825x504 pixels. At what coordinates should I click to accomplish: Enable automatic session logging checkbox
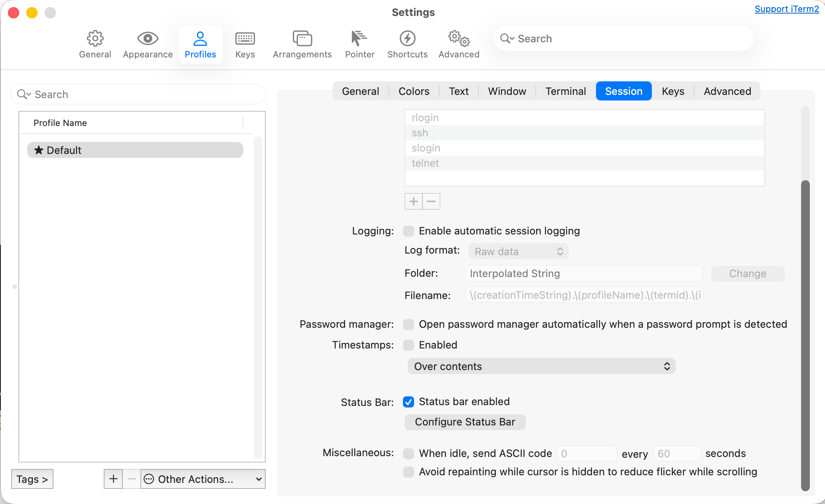coord(409,231)
